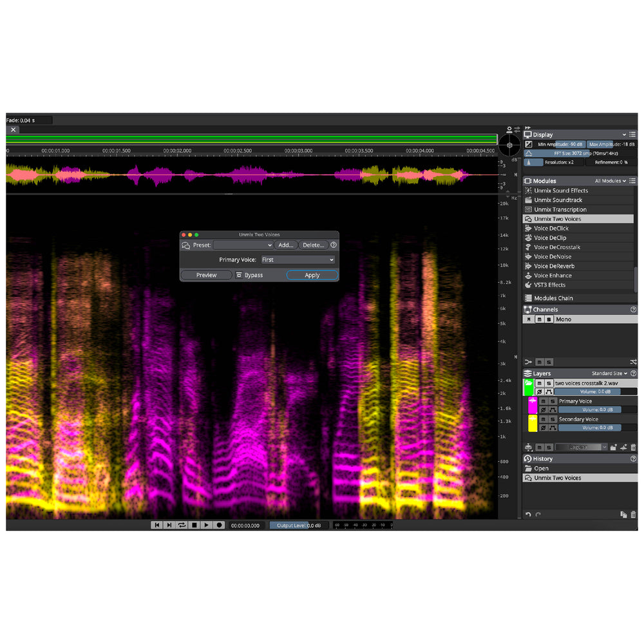The height and width of the screenshot is (644, 644).
Task: Solo the two voices crosstalk 2.wav layer
Action: click(x=549, y=383)
